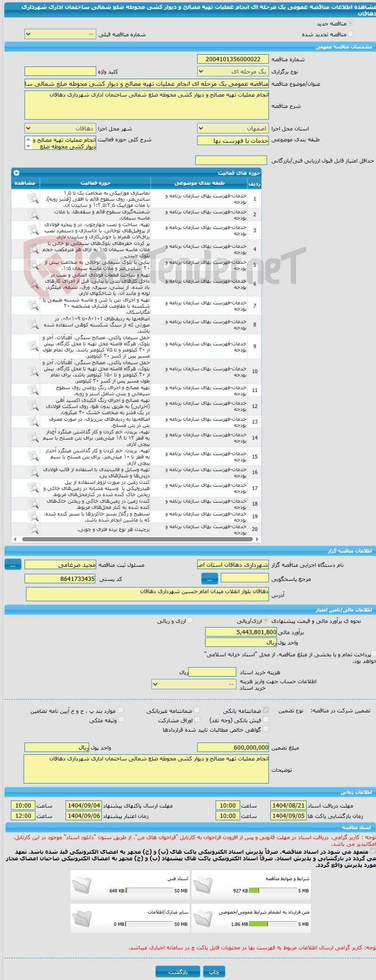The width and height of the screenshot is (376, 980).
Task: Collapse the حوزه های فعالیت panel
Action: pyautogui.click(x=17, y=173)
